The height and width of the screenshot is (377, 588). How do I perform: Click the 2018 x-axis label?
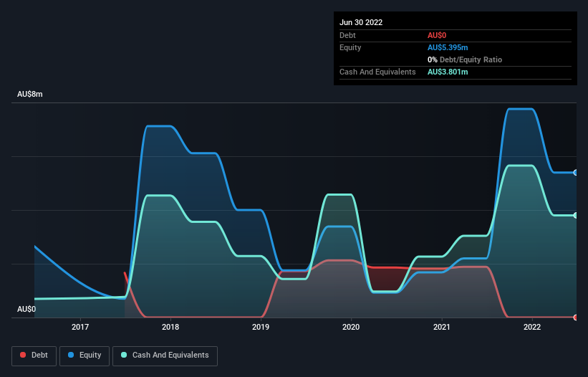pos(170,327)
